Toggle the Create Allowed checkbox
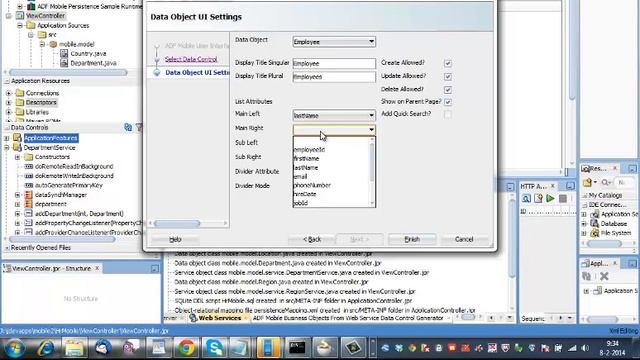The width and height of the screenshot is (640, 360). coord(448,63)
